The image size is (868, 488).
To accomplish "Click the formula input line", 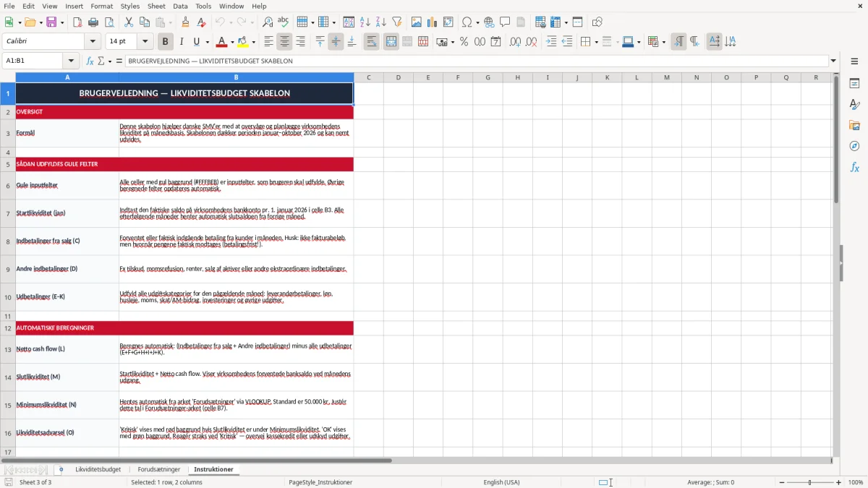I will [x=477, y=61].
